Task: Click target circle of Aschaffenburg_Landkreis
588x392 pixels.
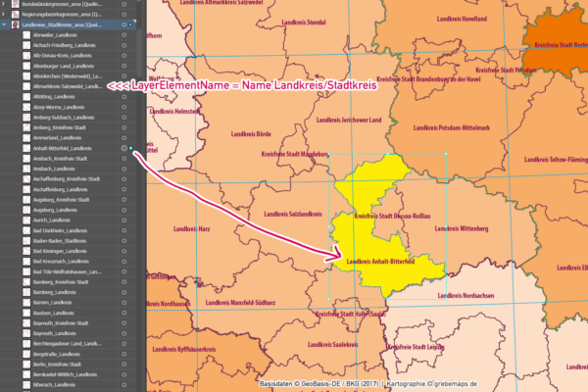Action: (124, 189)
